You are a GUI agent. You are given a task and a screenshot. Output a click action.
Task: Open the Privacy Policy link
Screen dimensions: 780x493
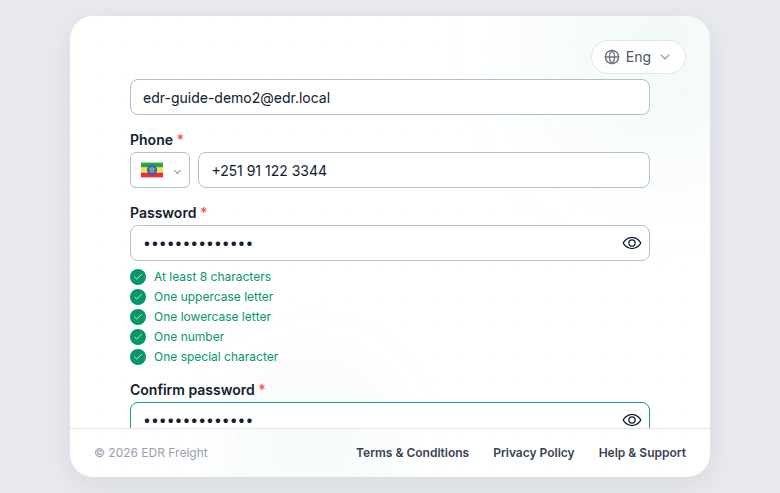pos(534,453)
